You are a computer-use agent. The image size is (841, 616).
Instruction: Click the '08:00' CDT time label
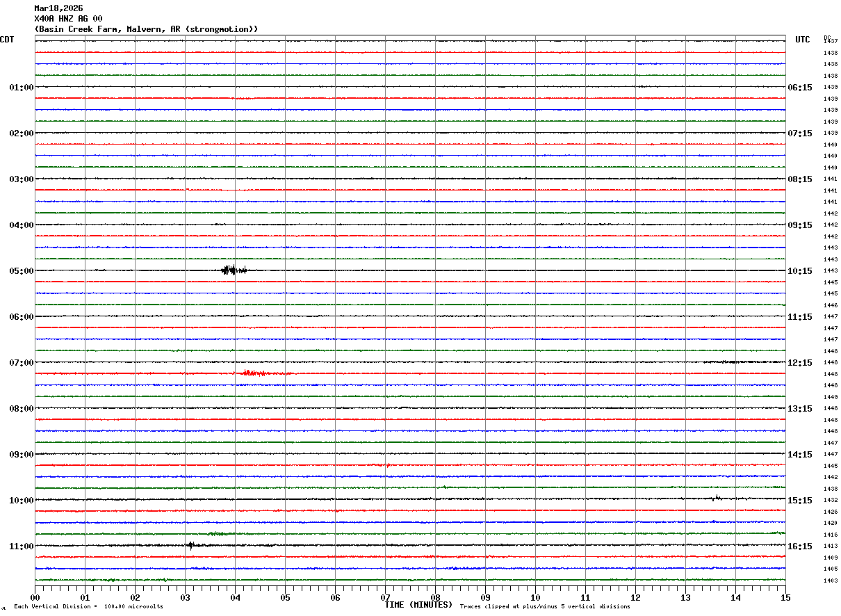tap(21, 409)
